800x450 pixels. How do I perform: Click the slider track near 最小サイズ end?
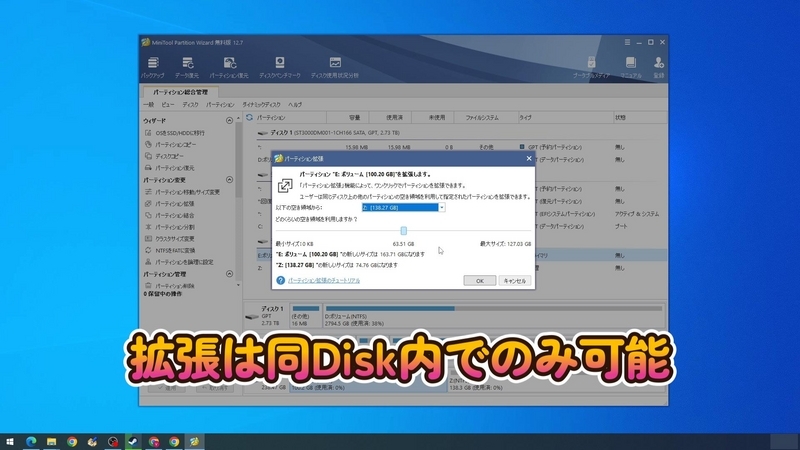click(284, 231)
